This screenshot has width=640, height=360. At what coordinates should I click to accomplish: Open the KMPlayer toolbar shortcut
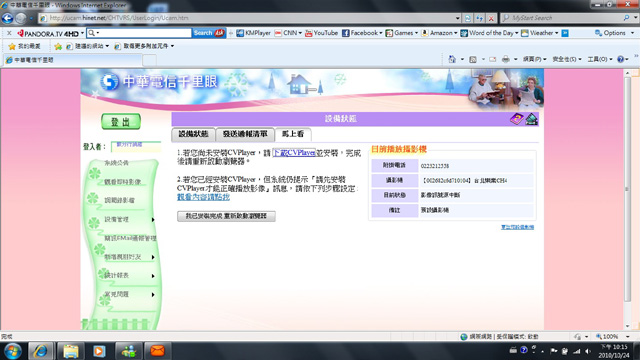[x=253, y=33]
